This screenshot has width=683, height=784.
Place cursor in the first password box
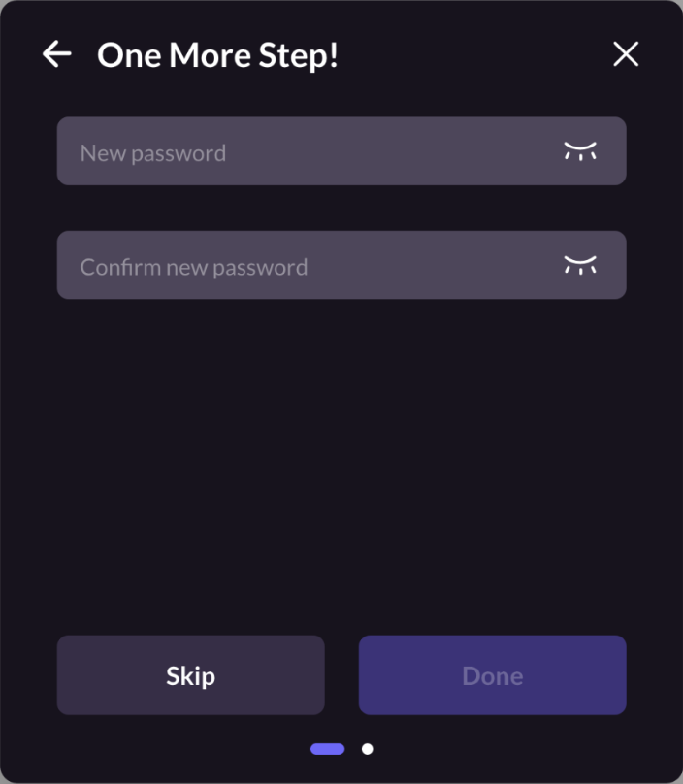(301, 151)
